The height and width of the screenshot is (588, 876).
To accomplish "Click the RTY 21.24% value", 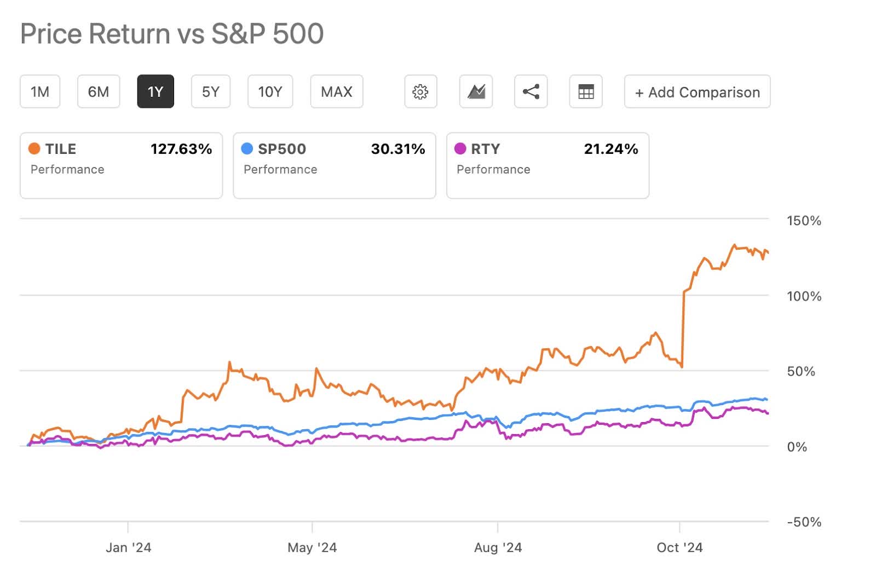I will pos(611,149).
